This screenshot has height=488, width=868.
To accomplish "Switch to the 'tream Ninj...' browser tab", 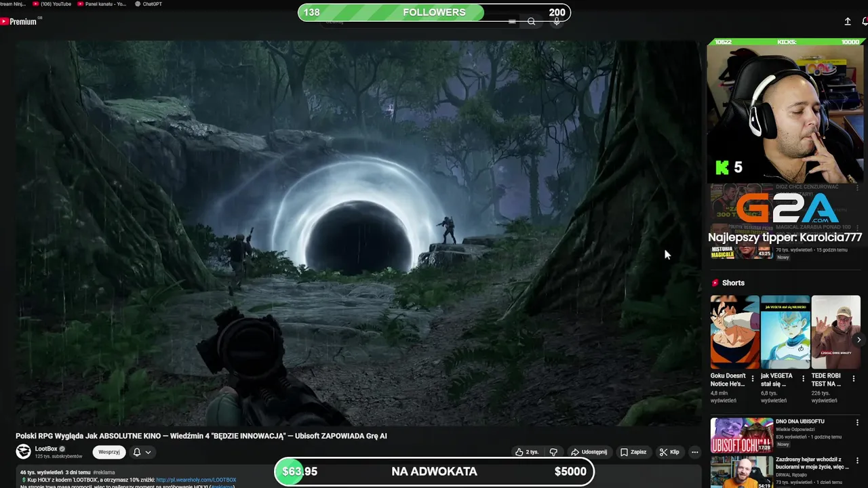I will (x=14, y=4).
